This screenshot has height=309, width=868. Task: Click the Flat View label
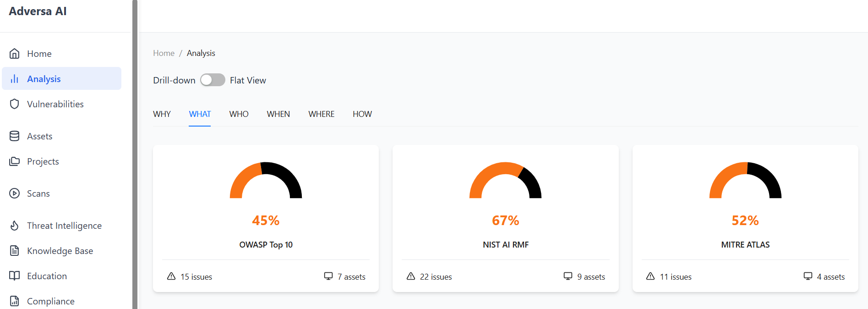[248, 80]
